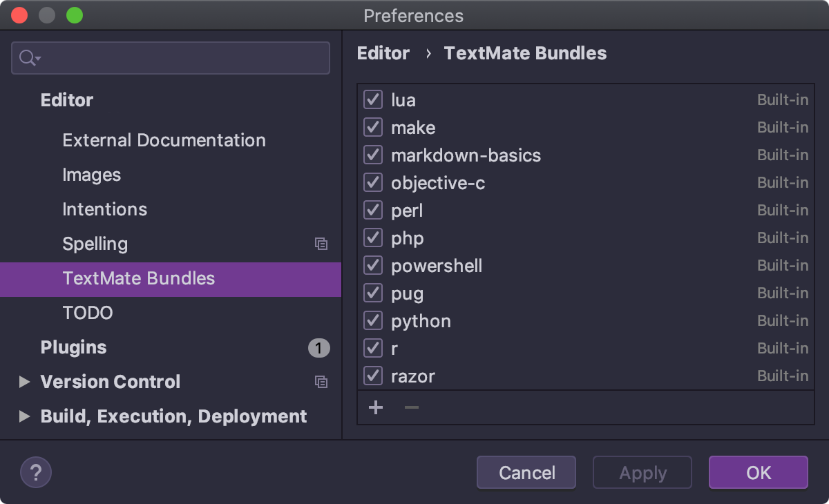The height and width of the screenshot is (504, 829).
Task: Toggle the markdown-basics bundle checkbox
Action: (373, 155)
